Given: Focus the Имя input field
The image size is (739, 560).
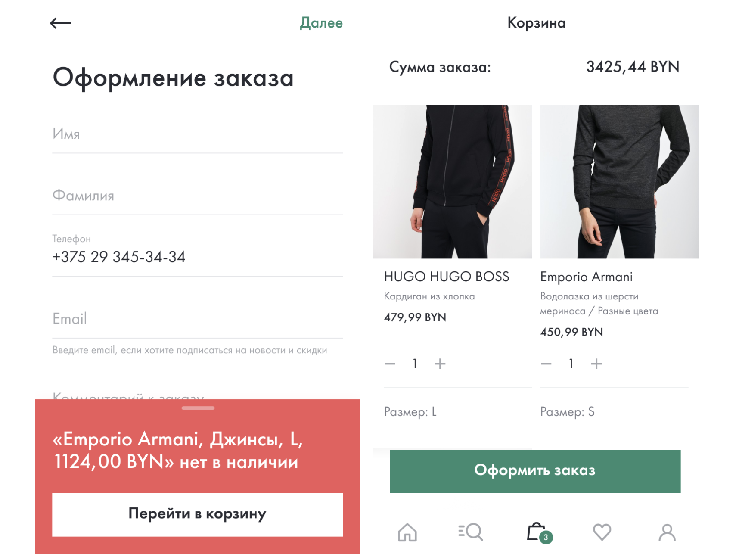Looking at the screenshot, I should pyautogui.click(x=197, y=134).
